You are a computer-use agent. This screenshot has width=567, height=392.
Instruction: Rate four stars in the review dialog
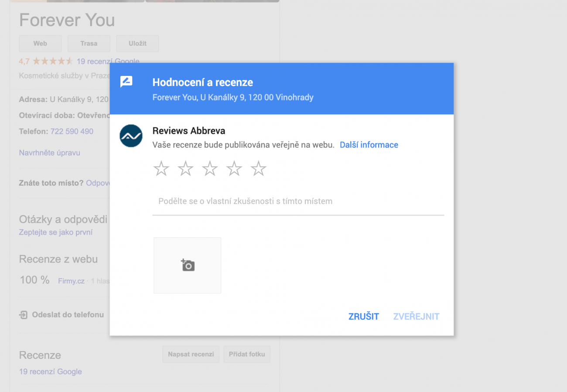pyautogui.click(x=234, y=168)
